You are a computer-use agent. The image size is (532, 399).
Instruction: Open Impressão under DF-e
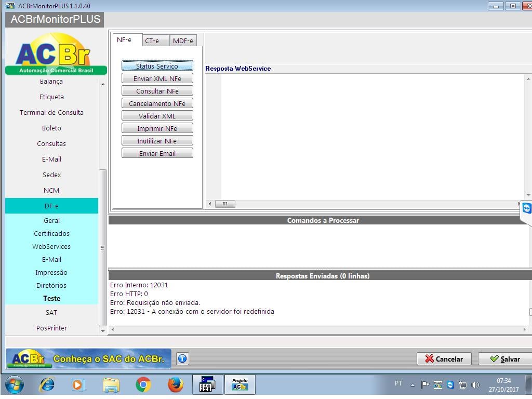(51, 273)
